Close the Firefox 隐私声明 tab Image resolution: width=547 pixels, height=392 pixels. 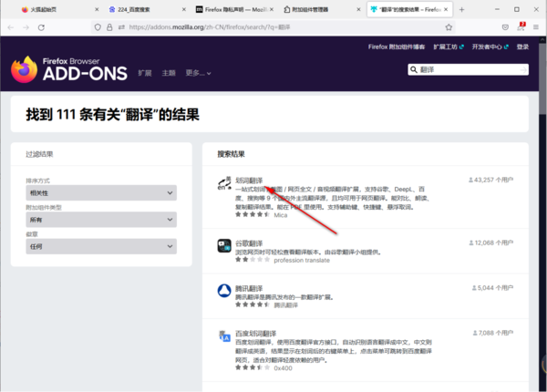coord(272,10)
